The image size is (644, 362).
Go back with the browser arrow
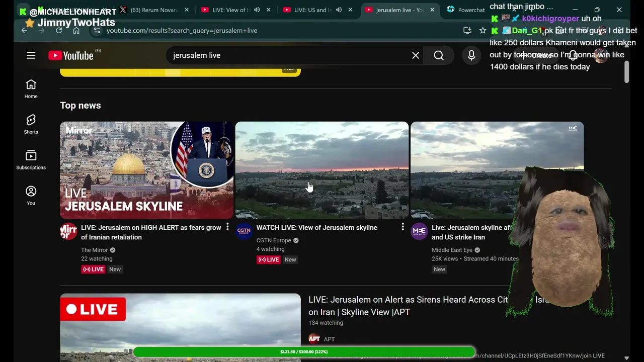(24, 30)
